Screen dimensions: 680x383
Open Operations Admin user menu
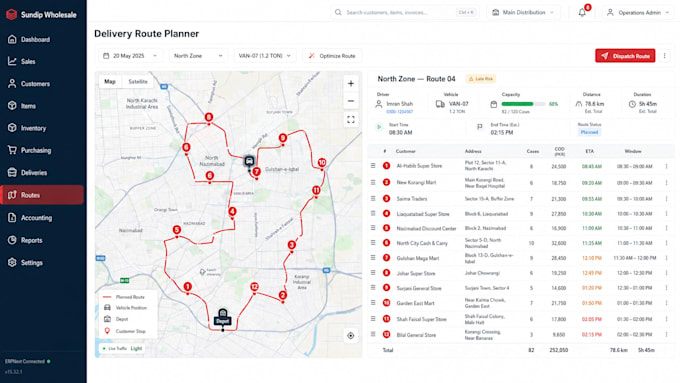[638, 13]
